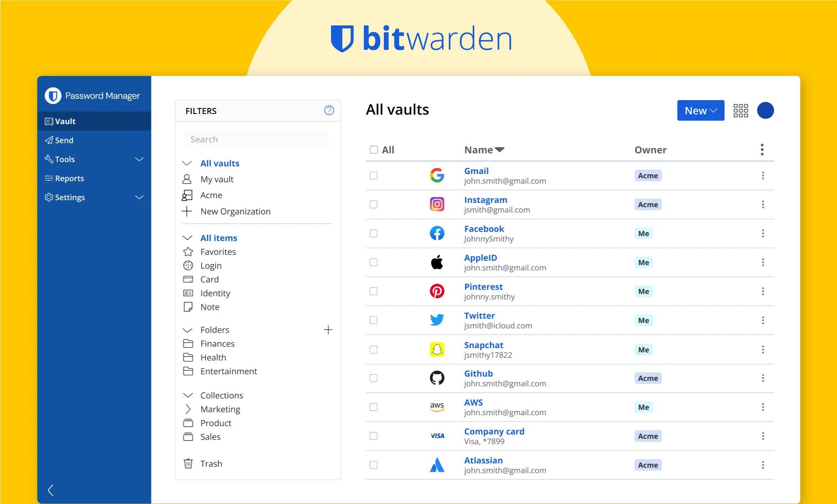Open Tools menu
This screenshot has width=837, height=504.
coord(93,159)
